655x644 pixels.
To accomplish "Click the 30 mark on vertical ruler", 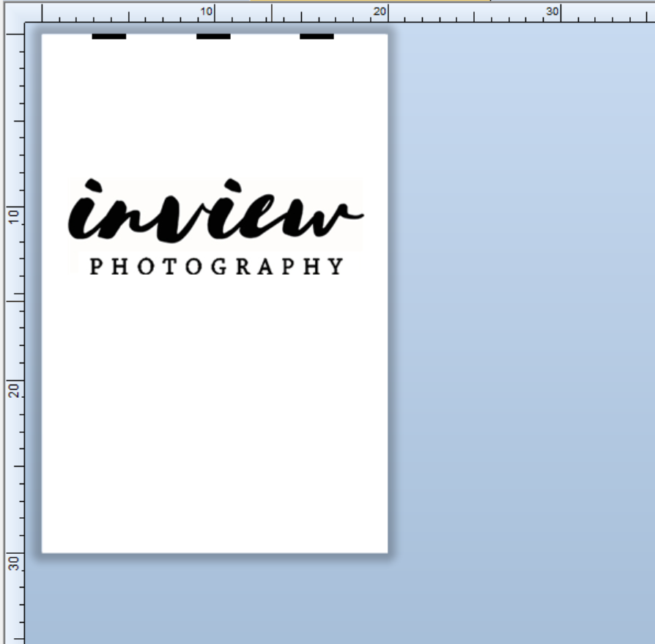I will click(x=13, y=562).
